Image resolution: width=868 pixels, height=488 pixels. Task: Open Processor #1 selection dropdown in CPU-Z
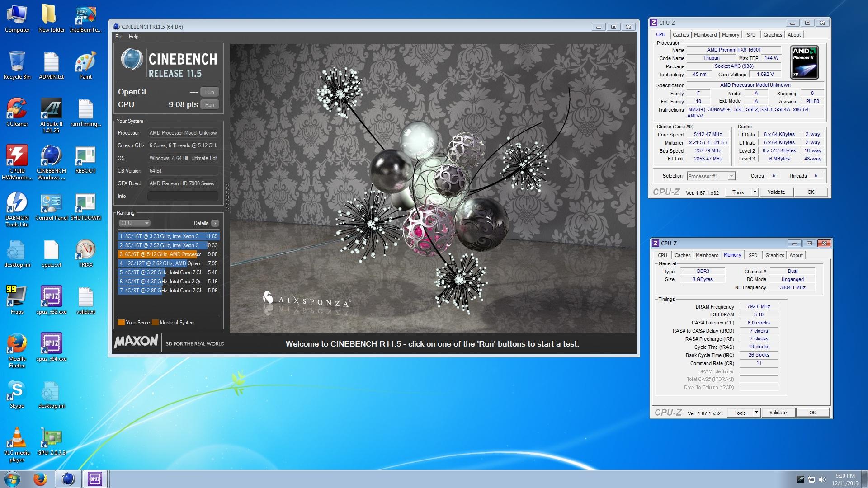(x=711, y=176)
